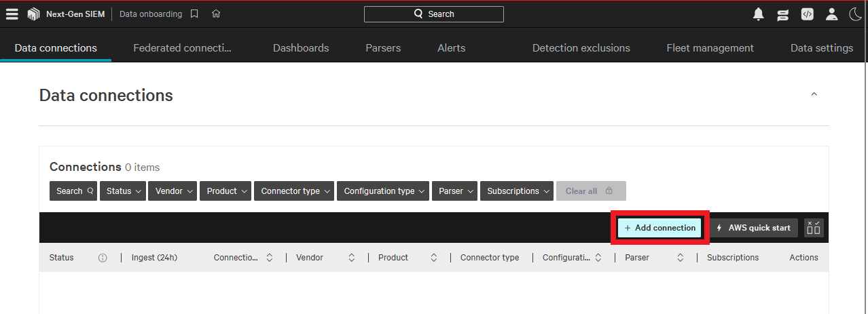The image size is (868, 314).
Task: Switch to the Data connections tab
Action: tap(56, 48)
